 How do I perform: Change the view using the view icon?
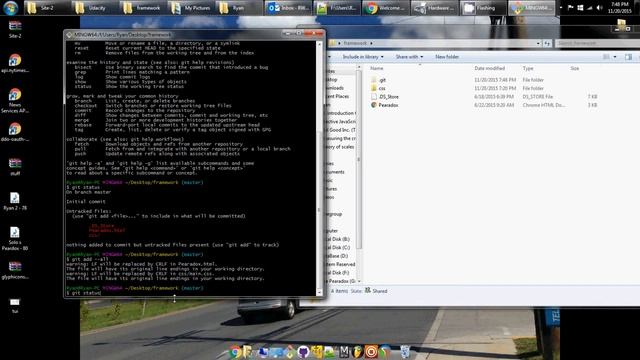(x=606, y=57)
